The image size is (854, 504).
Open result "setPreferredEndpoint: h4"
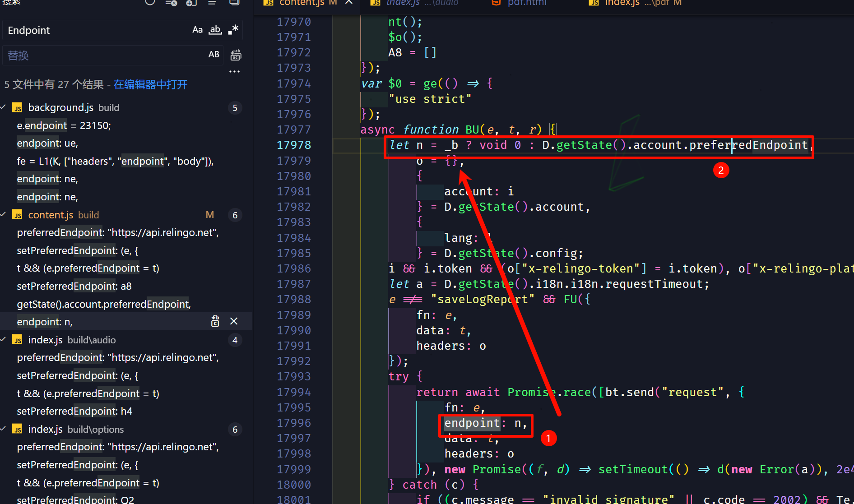tap(74, 411)
